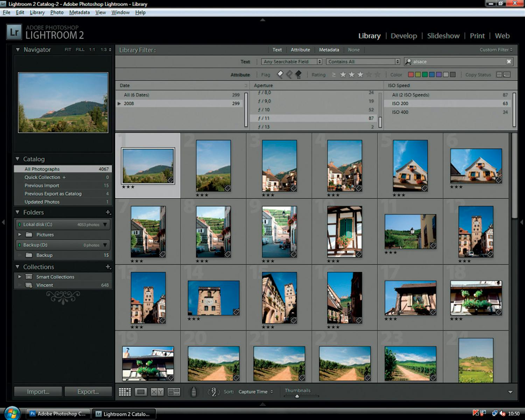Screen dimensions: 525x420
Task: Open Compare view (X|Y) icon
Action: 157,392
